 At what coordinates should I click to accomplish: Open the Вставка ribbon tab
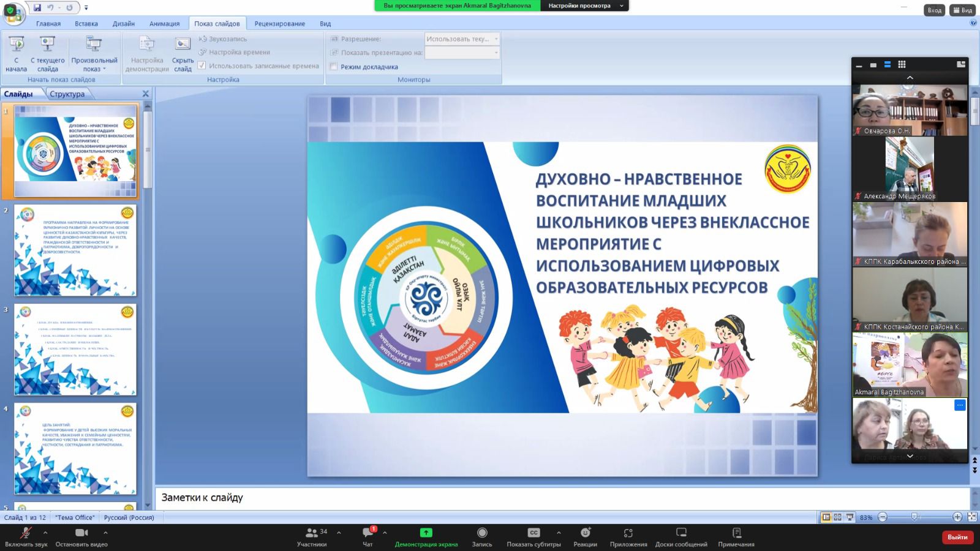point(86,23)
